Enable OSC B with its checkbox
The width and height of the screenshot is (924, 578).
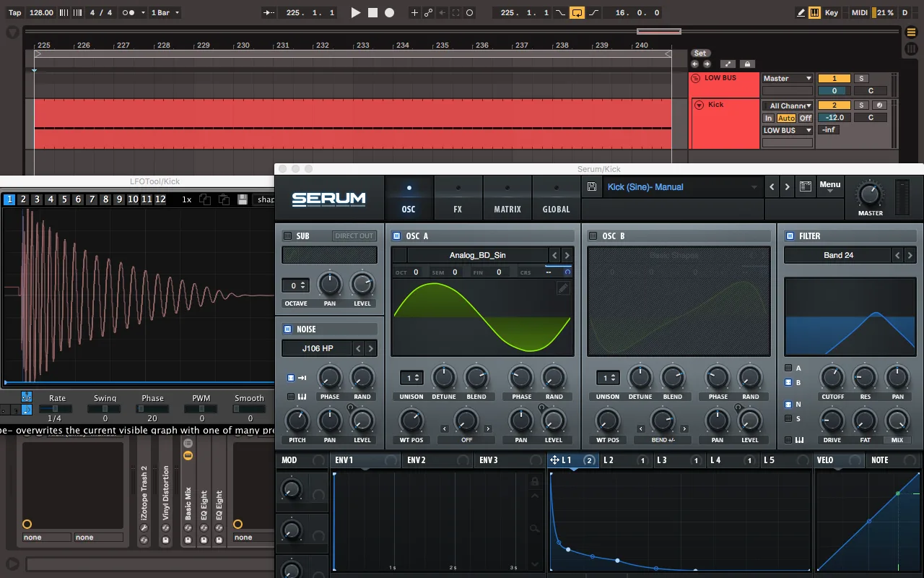[x=593, y=236]
